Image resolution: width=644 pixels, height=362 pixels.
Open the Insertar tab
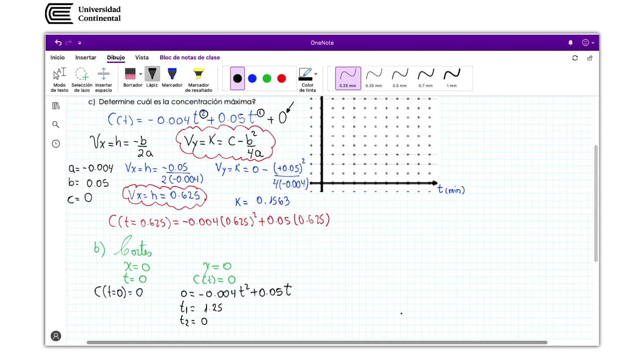[86, 58]
